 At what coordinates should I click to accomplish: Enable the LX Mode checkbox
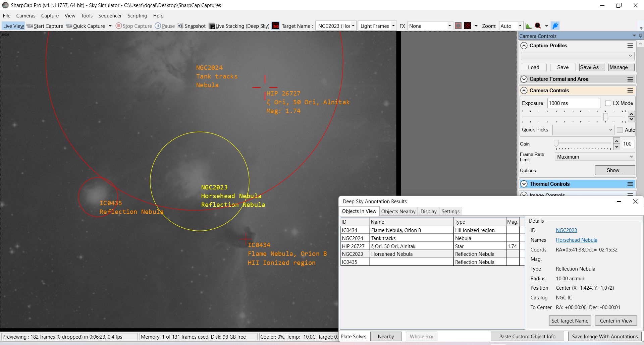tap(608, 103)
